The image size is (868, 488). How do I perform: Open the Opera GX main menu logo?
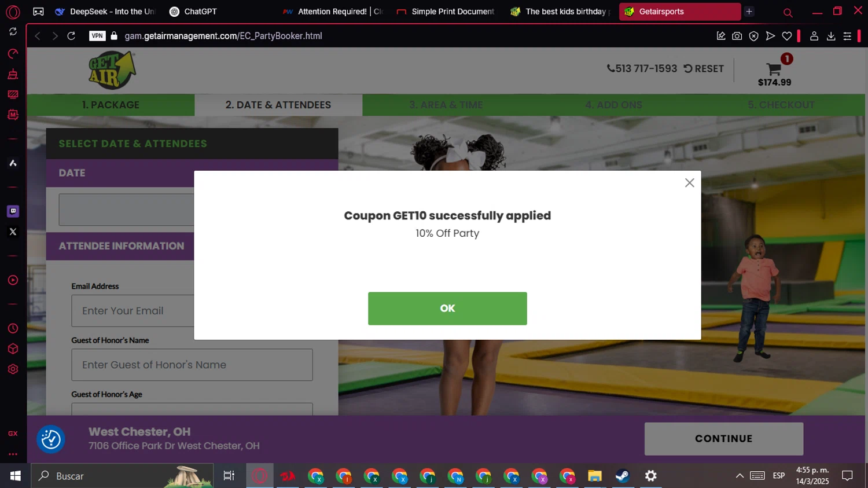[13, 12]
